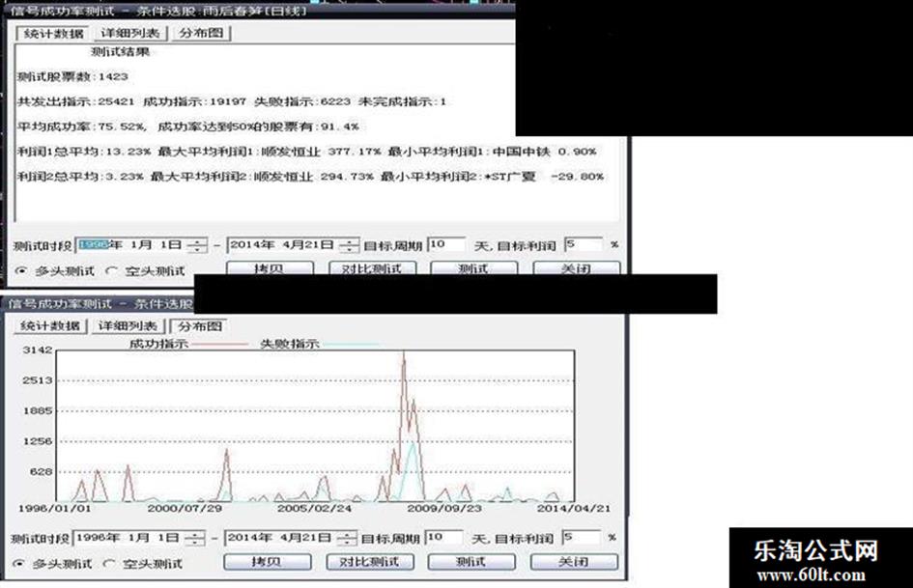This screenshot has height=588, width=913.
Task: Open 统计数据 tab in upper window
Action: tap(53, 34)
